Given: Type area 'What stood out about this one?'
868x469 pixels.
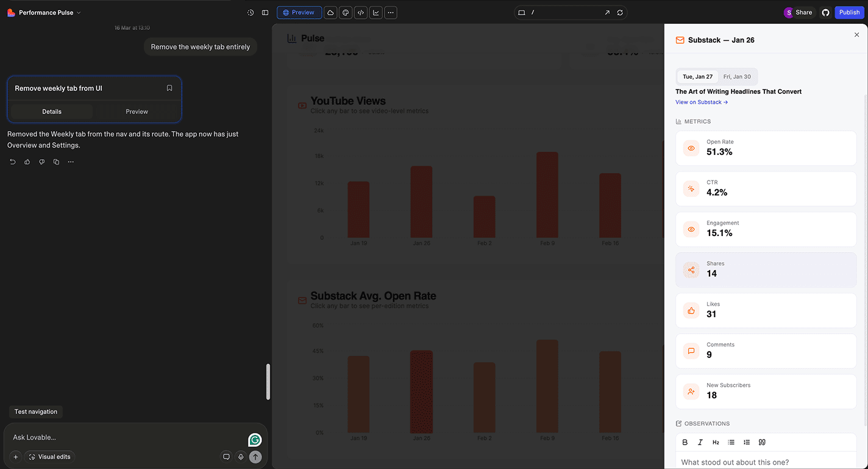Looking at the screenshot, I should pyautogui.click(x=766, y=462).
